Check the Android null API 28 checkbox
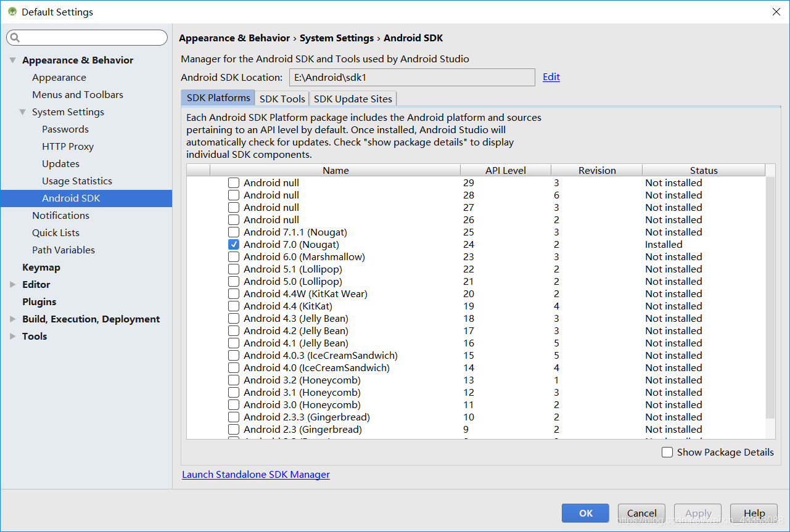Viewport: 790px width, 532px height. [234, 195]
